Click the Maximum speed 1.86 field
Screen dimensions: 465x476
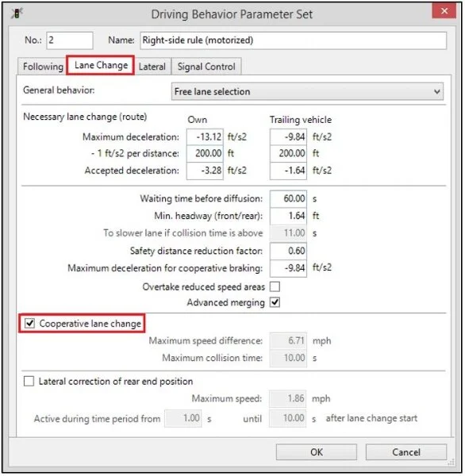287,398
